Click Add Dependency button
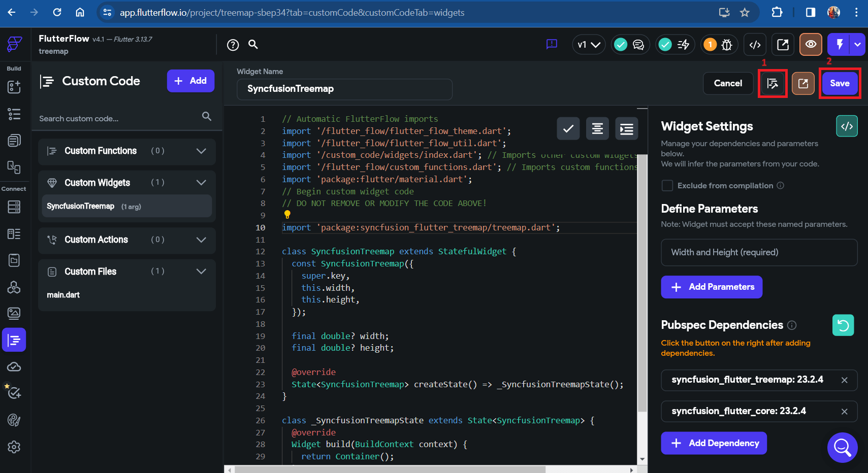 (x=714, y=443)
